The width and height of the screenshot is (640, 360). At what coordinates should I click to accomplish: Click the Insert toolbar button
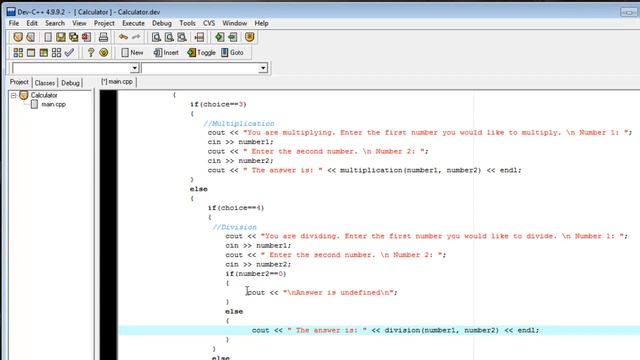point(166,52)
